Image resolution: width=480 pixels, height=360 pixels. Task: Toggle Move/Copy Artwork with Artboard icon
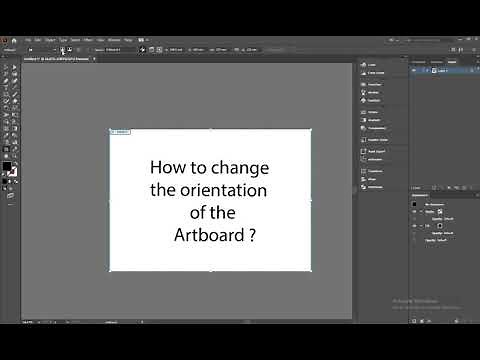pos(143,50)
